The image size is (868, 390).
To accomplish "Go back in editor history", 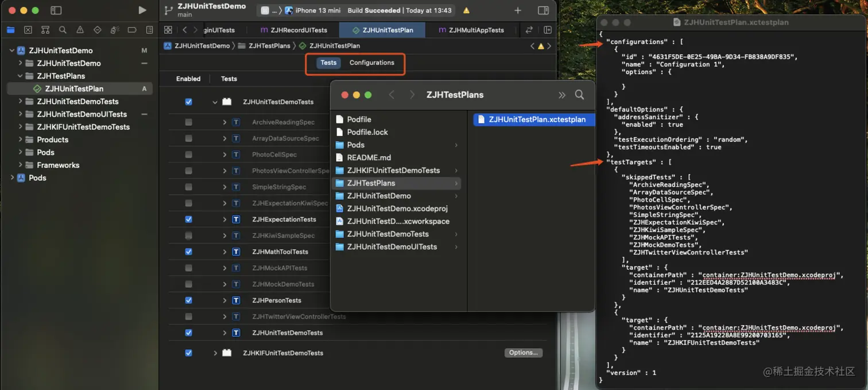I will [184, 30].
